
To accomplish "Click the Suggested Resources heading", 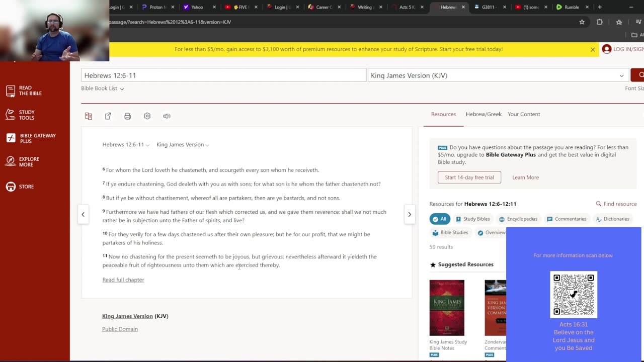I will point(465,264).
